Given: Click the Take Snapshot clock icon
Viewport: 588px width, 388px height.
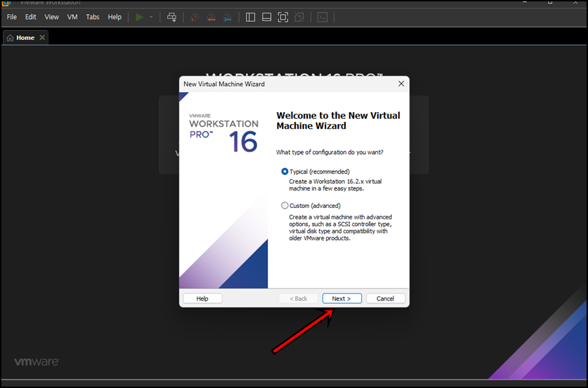Looking at the screenshot, I should (x=195, y=18).
